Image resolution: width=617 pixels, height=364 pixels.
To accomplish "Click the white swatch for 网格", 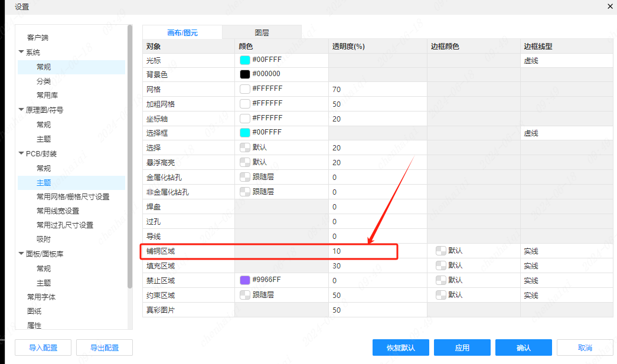I will coord(244,89).
